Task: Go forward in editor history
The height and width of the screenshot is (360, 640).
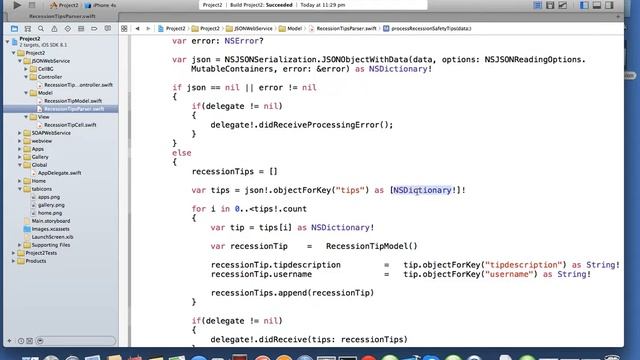Action: coord(148,29)
